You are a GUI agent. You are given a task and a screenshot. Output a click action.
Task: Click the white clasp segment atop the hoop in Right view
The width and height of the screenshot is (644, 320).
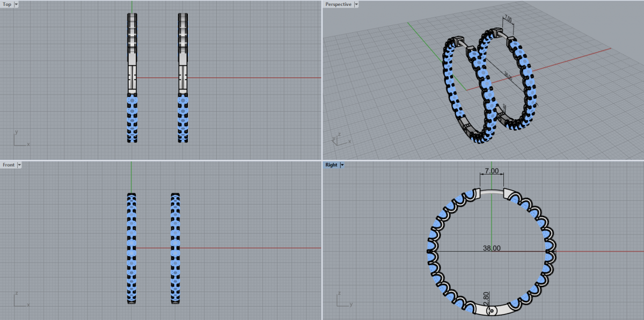[x=492, y=191]
